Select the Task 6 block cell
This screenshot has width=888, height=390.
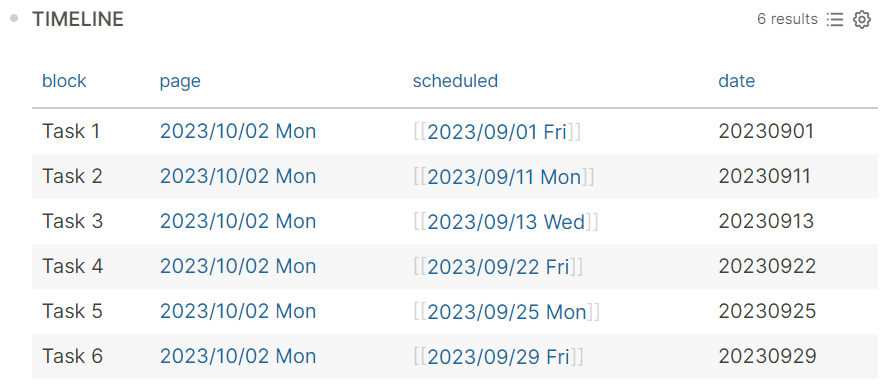[x=72, y=357]
